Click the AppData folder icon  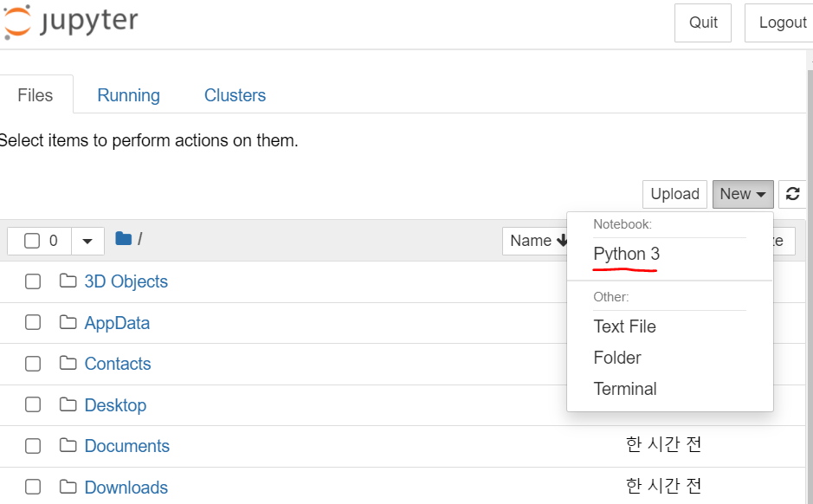pyautogui.click(x=68, y=323)
